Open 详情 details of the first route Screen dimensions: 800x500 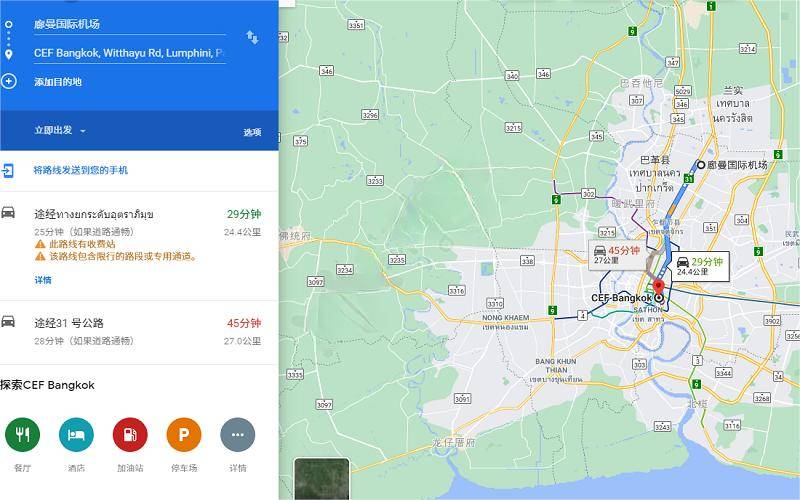pos(43,280)
